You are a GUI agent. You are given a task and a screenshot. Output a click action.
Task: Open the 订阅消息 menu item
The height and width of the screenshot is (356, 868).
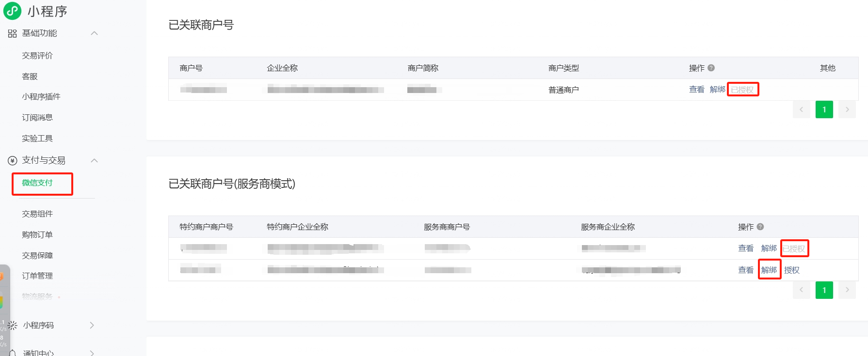tap(37, 118)
